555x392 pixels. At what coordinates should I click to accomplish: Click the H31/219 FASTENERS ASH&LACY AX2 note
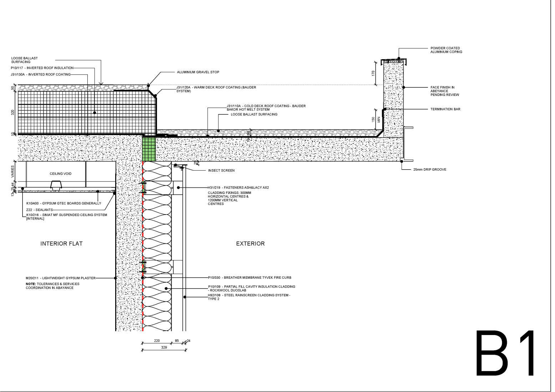pyautogui.click(x=238, y=187)
